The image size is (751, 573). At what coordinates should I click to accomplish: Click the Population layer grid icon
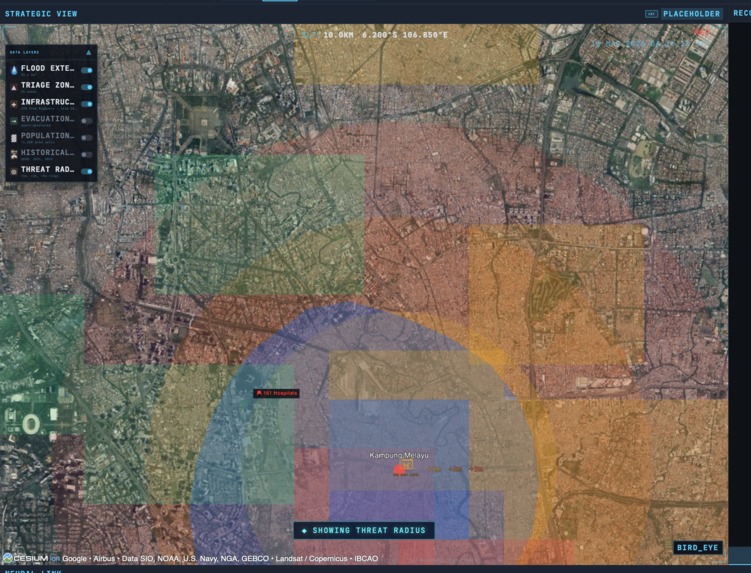14,138
